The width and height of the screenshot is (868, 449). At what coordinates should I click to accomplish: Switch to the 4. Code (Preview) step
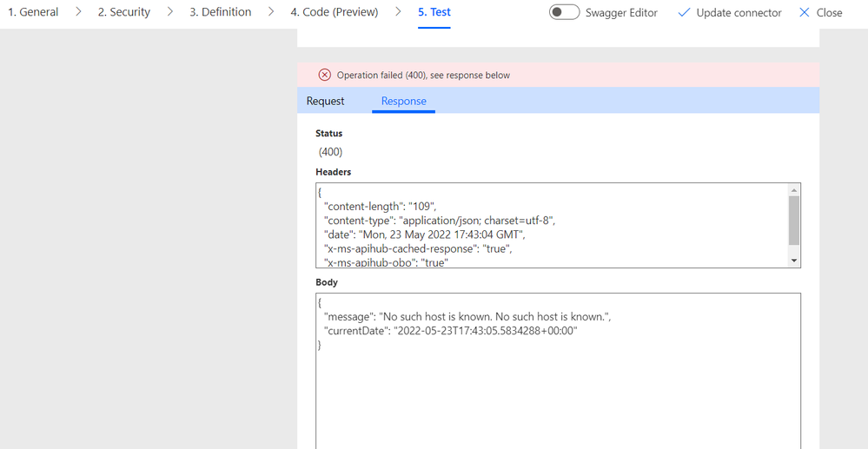pos(335,12)
